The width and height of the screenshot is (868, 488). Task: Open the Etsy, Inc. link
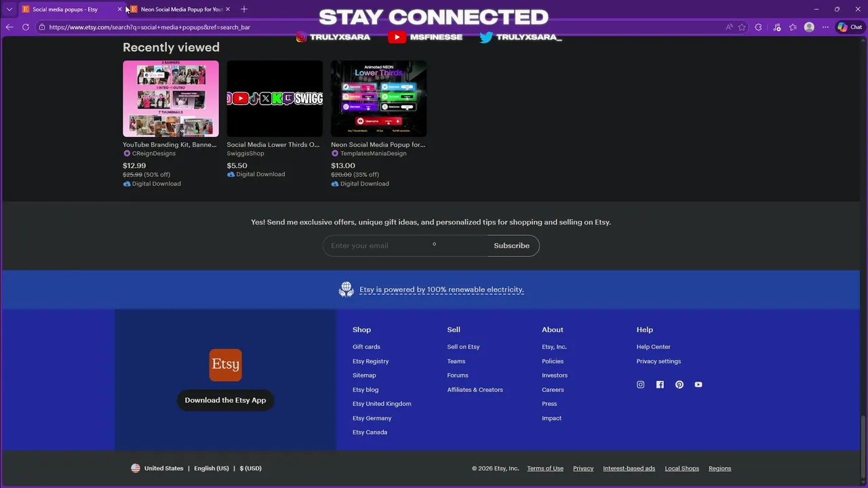pyautogui.click(x=554, y=347)
